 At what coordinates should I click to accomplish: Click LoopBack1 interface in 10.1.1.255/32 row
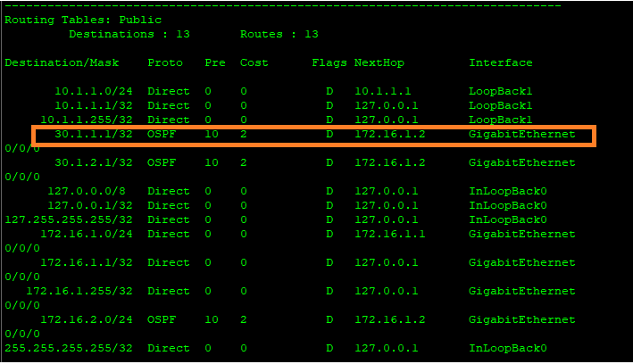click(x=501, y=120)
